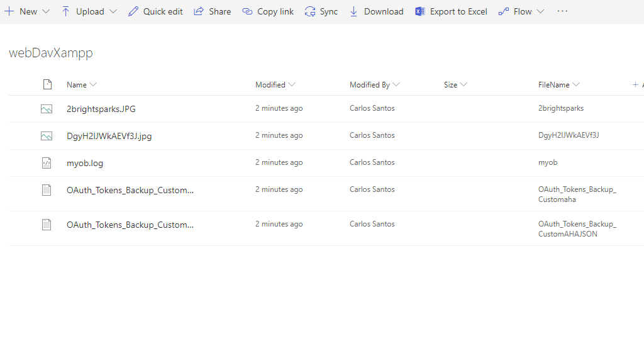Viewport: 644px width, 353px height.
Task: Click the webDavXampp library title
Action: (50, 53)
